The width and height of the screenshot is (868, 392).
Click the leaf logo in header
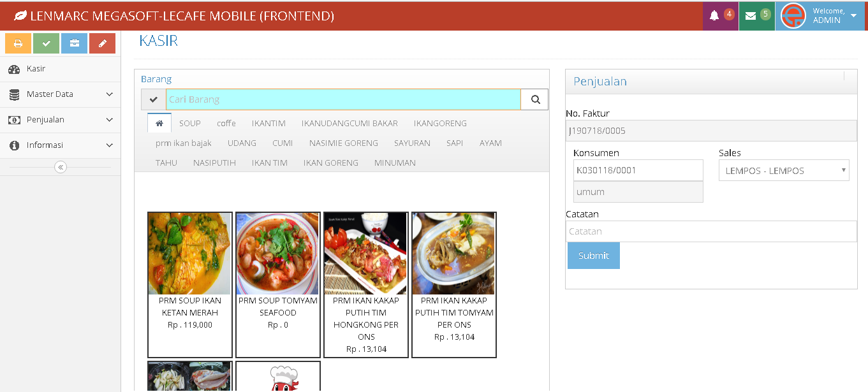click(20, 16)
